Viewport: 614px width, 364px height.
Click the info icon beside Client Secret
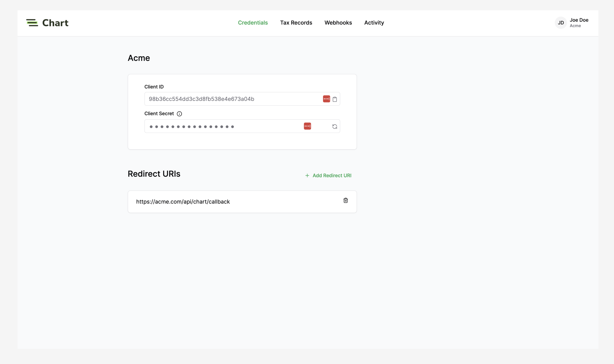[x=179, y=114]
